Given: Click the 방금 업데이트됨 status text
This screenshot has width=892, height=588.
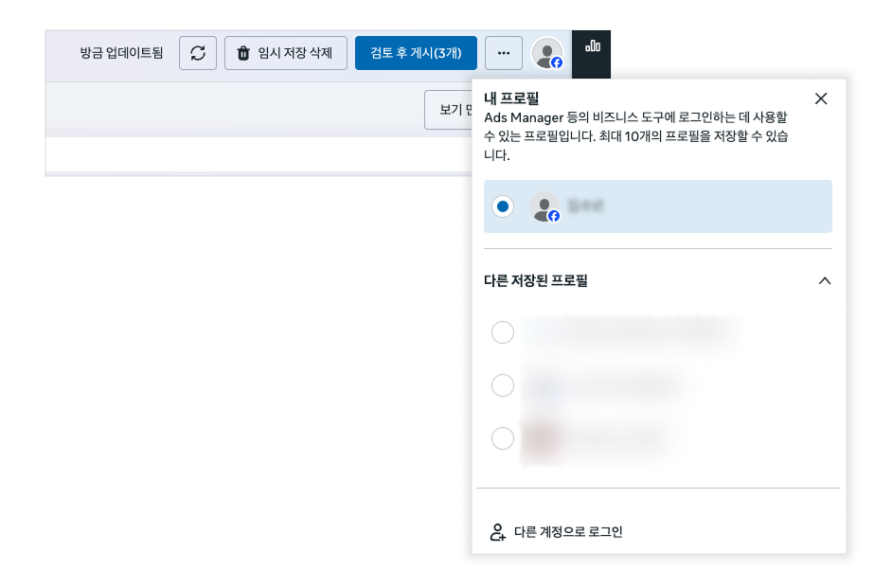Looking at the screenshot, I should (x=121, y=53).
